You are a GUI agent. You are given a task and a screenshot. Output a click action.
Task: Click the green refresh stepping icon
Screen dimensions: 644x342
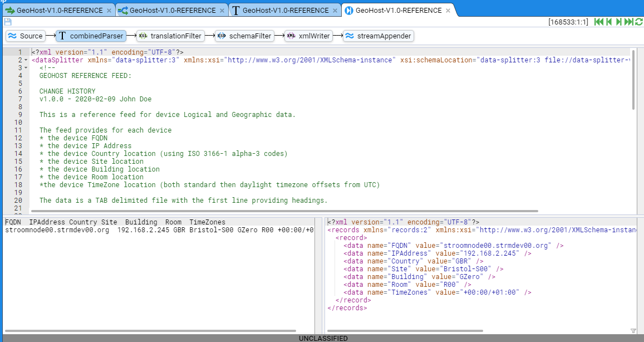tap(639, 22)
